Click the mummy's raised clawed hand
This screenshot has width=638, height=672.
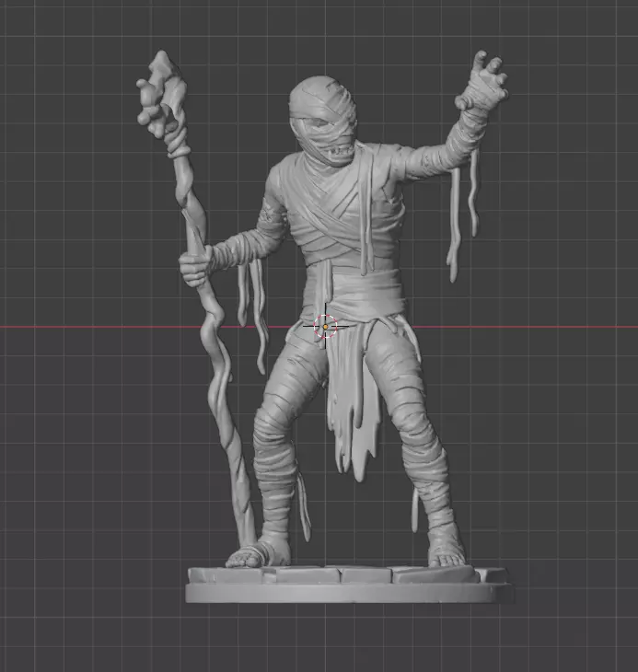482,82
